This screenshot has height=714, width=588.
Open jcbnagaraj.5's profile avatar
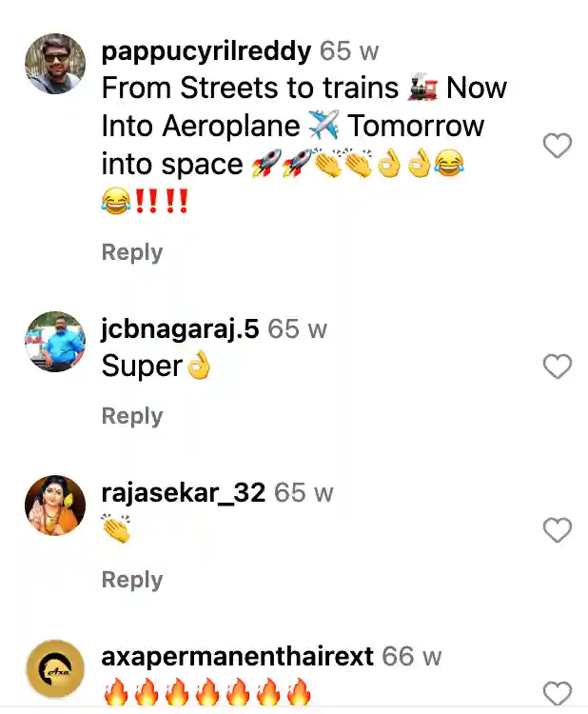pos(55,342)
